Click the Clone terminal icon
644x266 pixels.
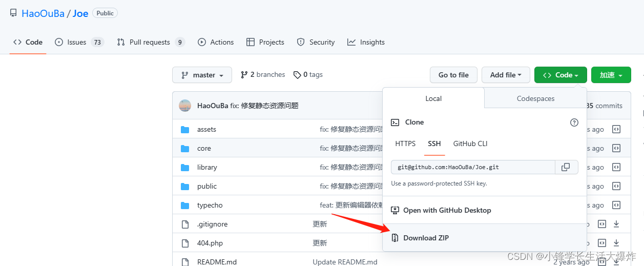coord(395,122)
